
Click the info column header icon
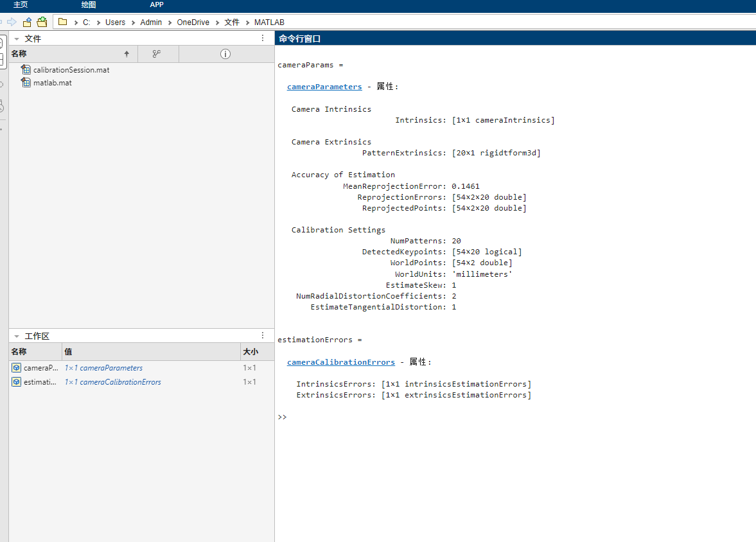click(225, 54)
